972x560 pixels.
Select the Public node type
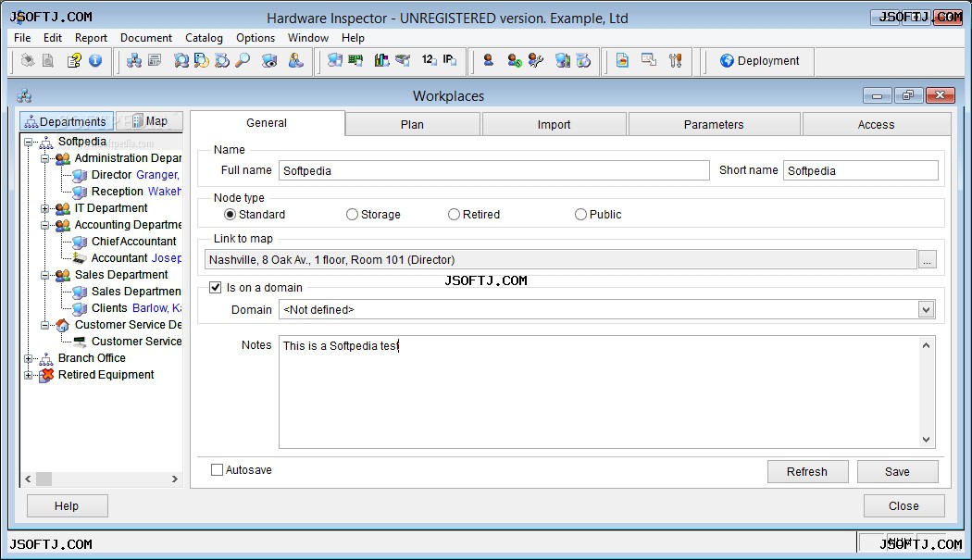[580, 215]
